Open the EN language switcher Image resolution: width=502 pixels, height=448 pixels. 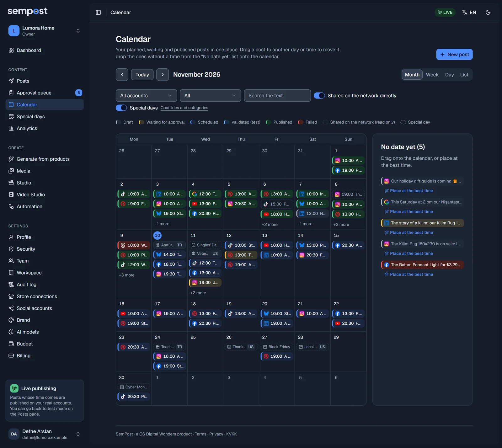tap(469, 12)
